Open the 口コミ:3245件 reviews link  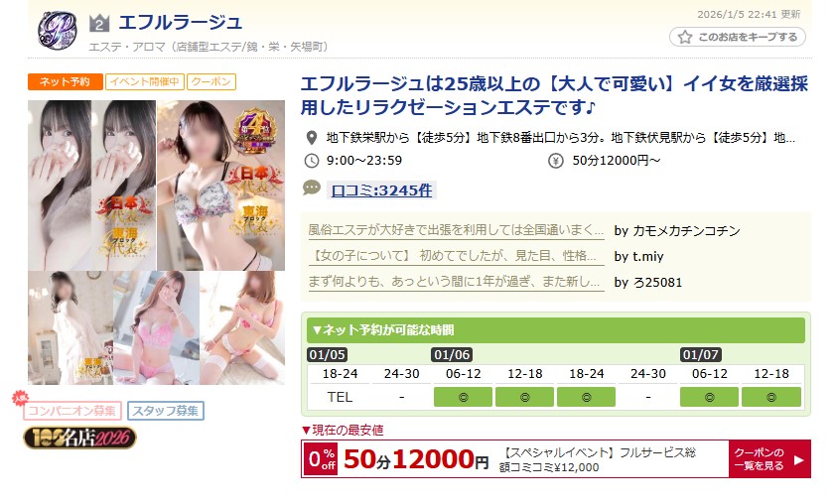coord(381,190)
